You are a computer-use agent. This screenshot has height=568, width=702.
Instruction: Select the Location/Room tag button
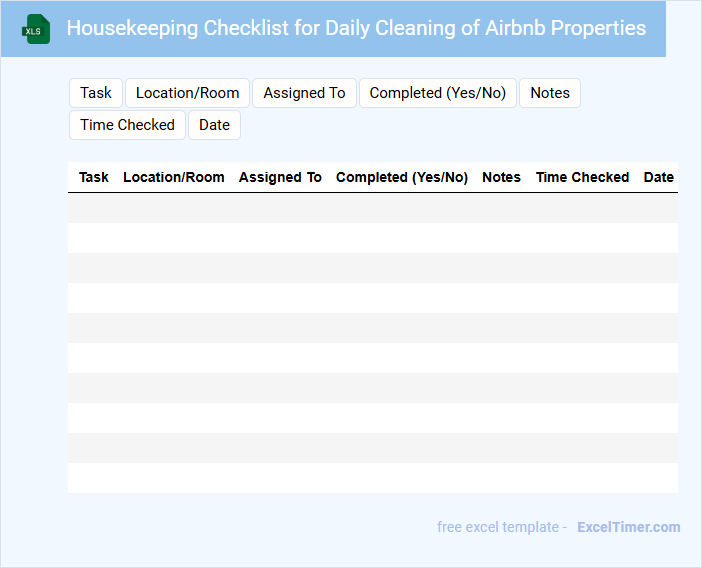coord(187,93)
